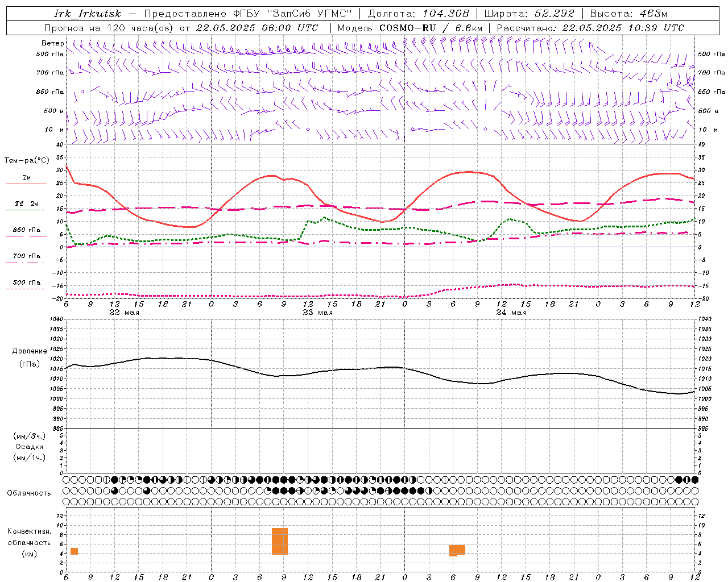
Task: Click the tallest orange convective bar on 23 мая
Action: coord(280,542)
